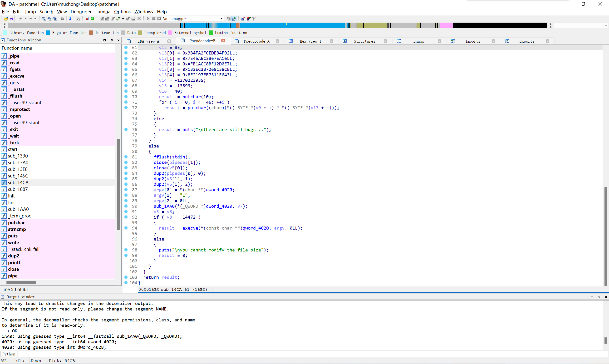Open the Lumina menu

[103, 11]
